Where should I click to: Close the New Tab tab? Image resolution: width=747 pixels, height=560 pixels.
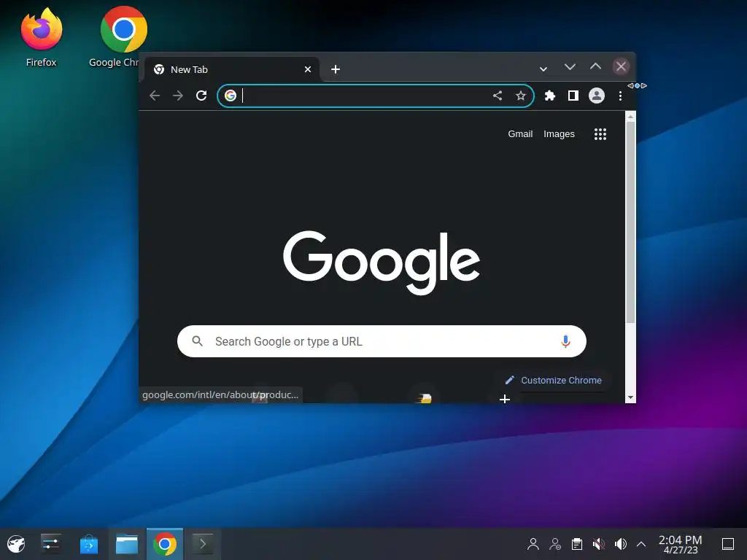pos(308,69)
